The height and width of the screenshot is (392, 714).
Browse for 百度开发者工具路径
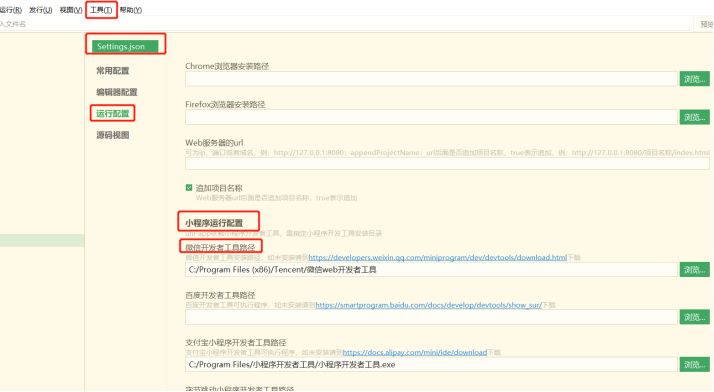click(694, 317)
